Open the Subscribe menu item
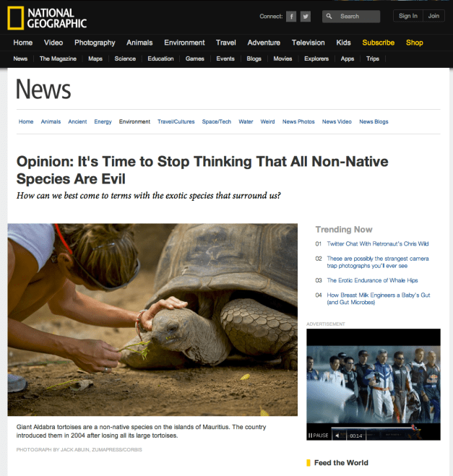Viewport: 453px width, 476px height. pyautogui.click(x=378, y=43)
